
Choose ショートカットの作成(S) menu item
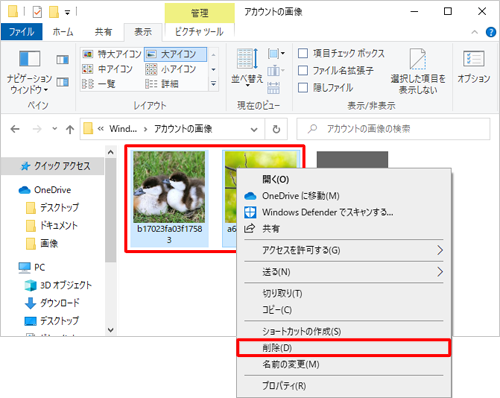[x=344, y=331]
